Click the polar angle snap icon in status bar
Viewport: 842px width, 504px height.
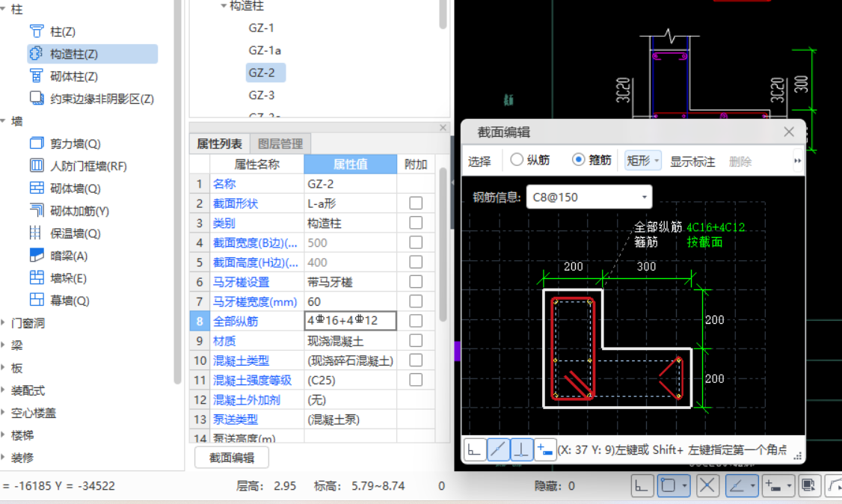click(x=737, y=486)
